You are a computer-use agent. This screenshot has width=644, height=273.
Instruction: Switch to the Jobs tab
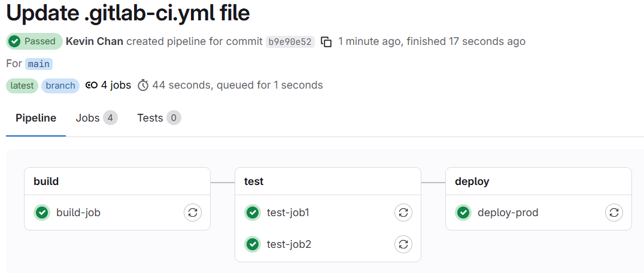[96, 118]
